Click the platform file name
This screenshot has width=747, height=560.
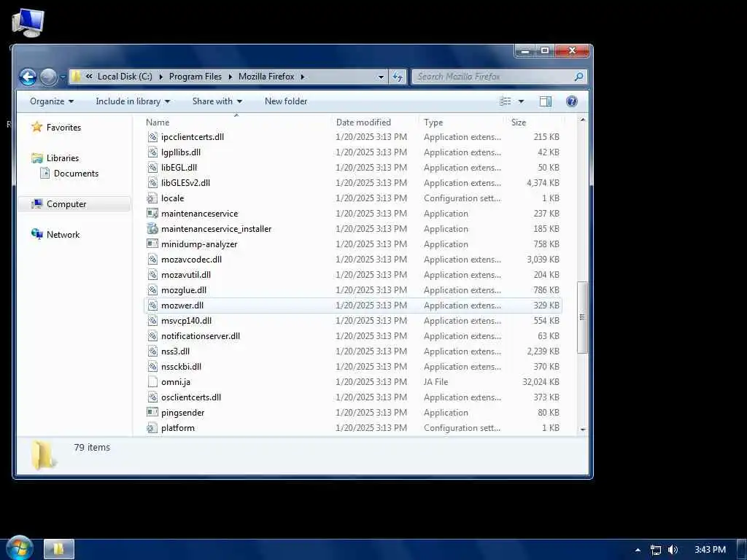click(x=178, y=427)
